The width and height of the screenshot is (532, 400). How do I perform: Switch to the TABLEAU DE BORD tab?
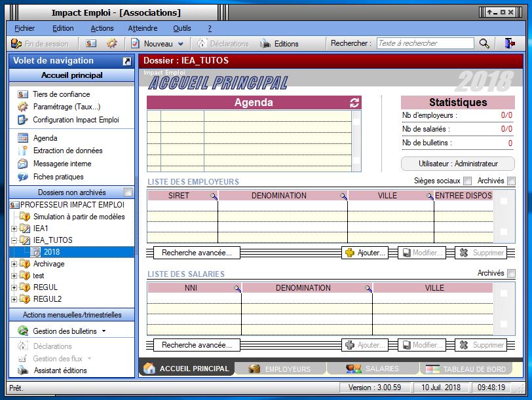466,369
